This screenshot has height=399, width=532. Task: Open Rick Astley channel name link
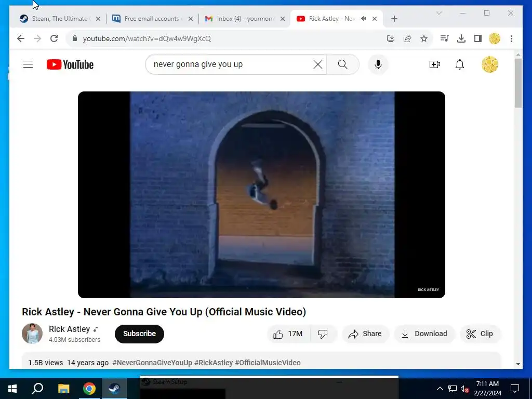click(x=69, y=329)
